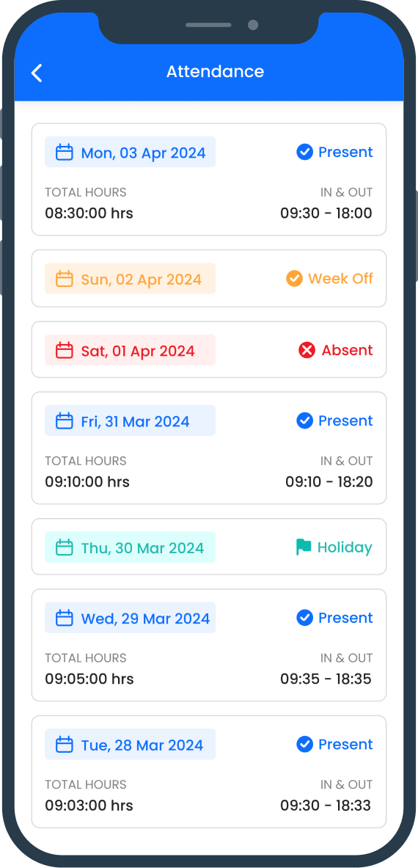418x868 pixels.
Task: Click the Holiday status label
Action: tap(345, 547)
